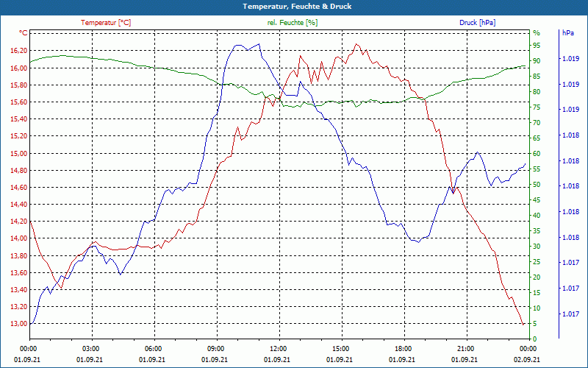588x368 pixels.
Task: Click the 55 humidity axis tick
Action: coord(537,169)
